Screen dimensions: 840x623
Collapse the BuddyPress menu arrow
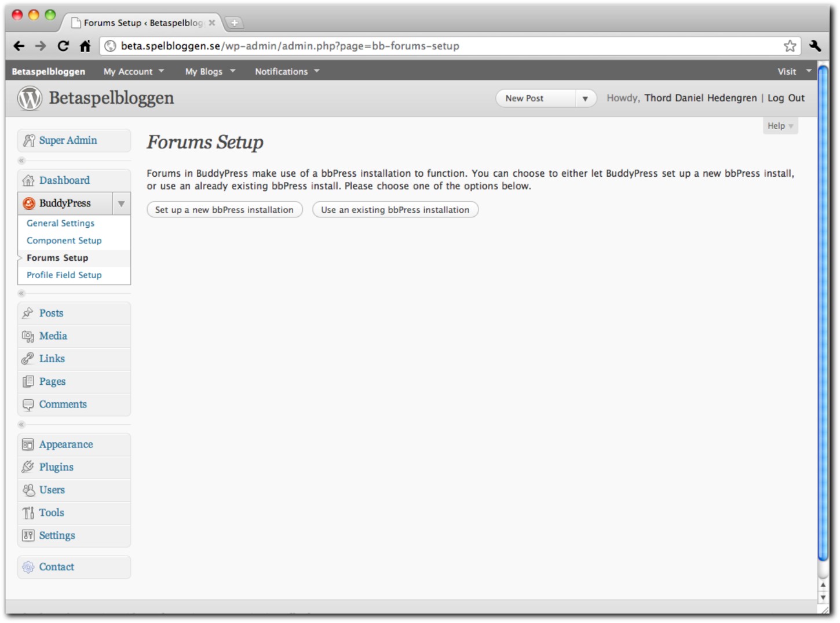121,203
